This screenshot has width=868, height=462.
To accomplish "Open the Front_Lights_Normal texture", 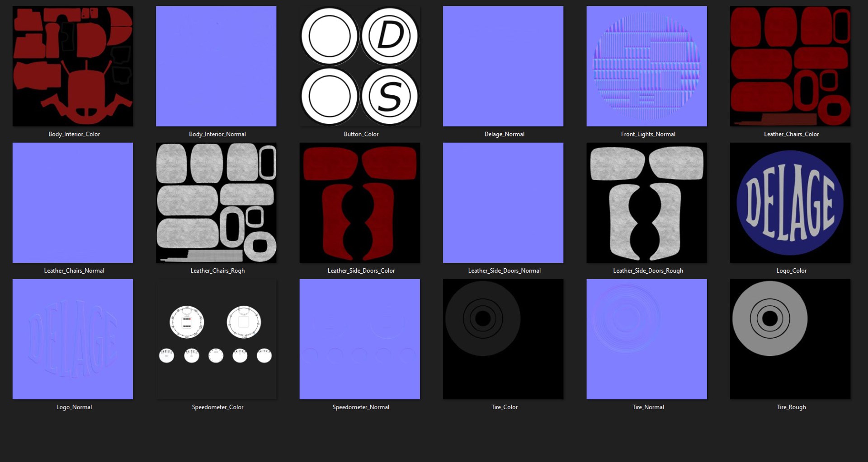I will pos(646,66).
